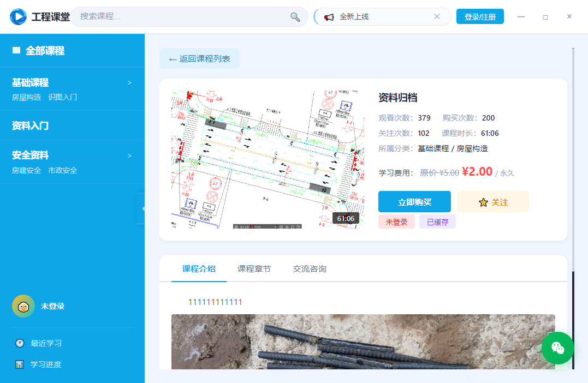
Task: Click the 资料归档 course title
Action: (x=398, y=98)
